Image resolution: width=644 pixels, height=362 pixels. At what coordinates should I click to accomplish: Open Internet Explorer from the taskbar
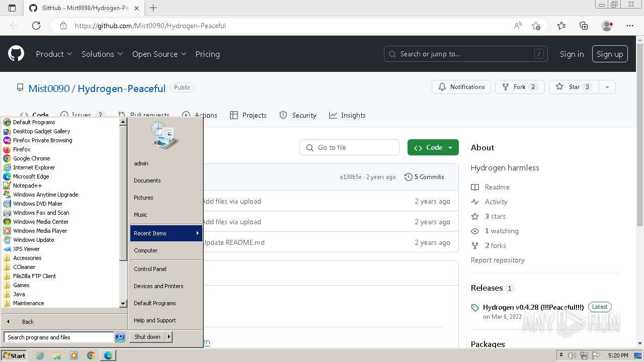(40, 355)
